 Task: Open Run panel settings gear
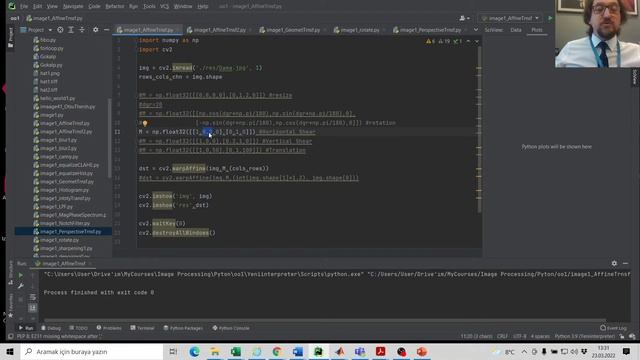pos(614,264)
